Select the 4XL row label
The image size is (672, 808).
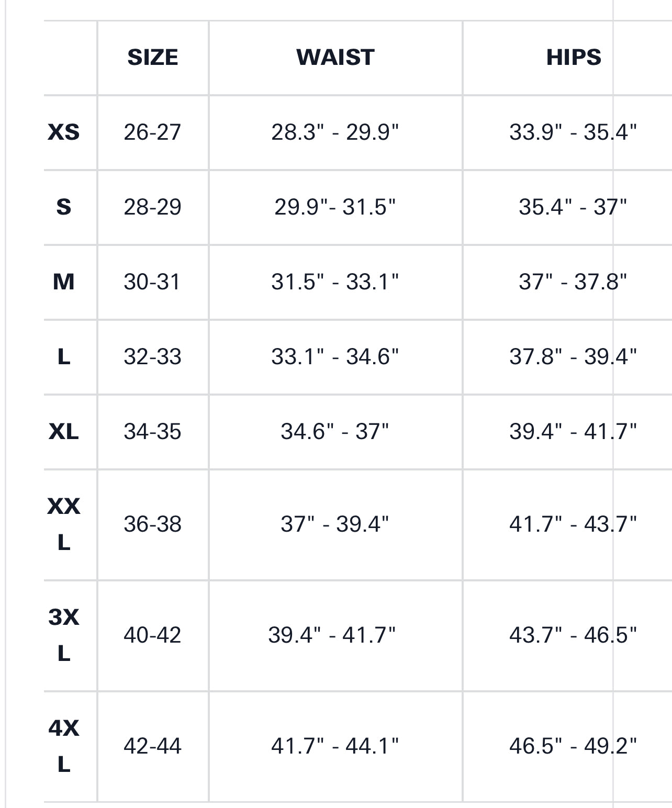point(64,746)
